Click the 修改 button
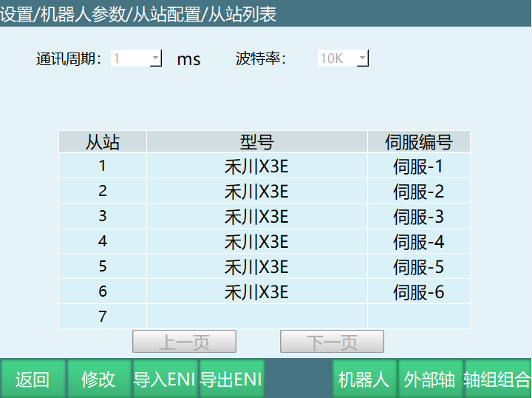This screenshot has height=398, width=532. pos(98,380)
